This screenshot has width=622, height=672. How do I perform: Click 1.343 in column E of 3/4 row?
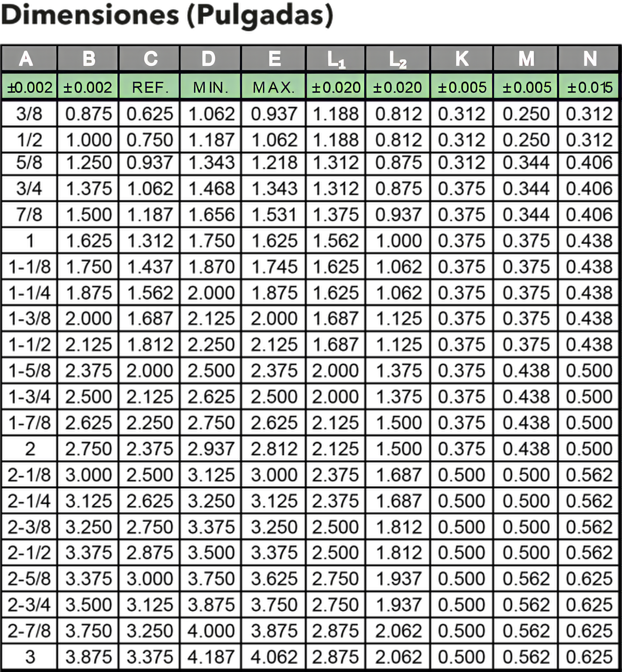(274, 189)
